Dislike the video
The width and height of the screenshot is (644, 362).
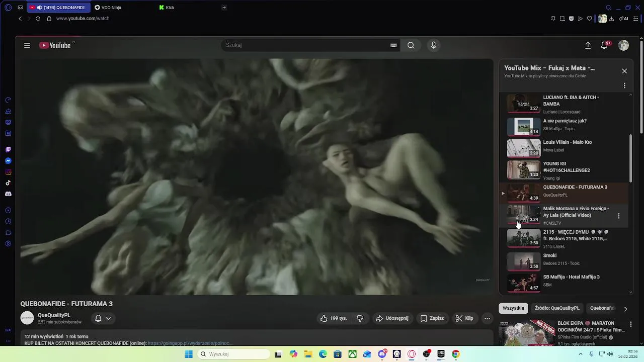pyautogui.click(x=360, y=318)
